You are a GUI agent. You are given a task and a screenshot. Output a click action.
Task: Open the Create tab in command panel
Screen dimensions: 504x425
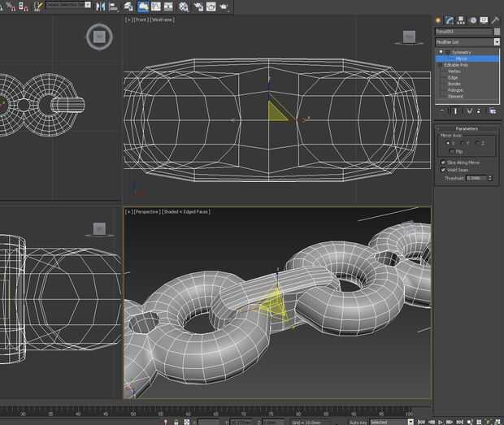tap(438, 19)
